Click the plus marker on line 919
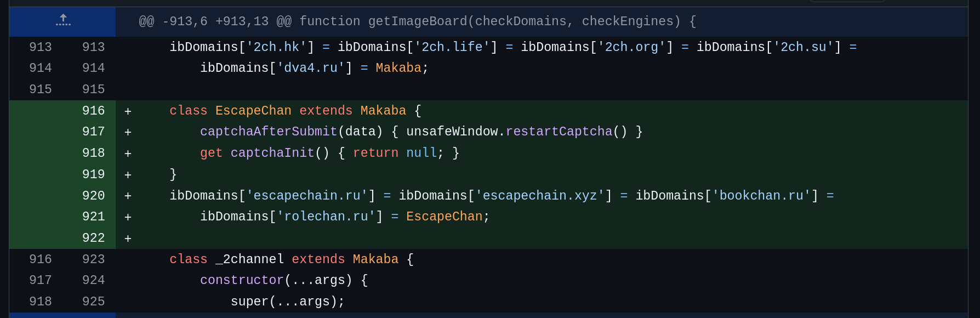 [128, 175]
